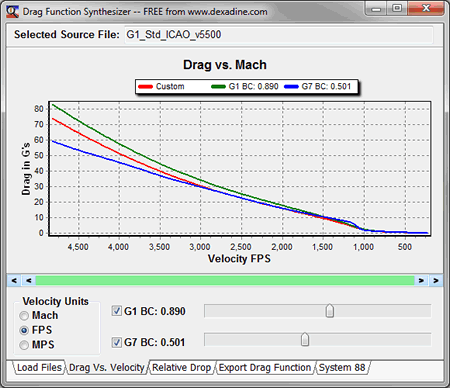Viewport: 450px width, 388px height.
Task: Click the inner left scroll arrow button
Action: (x=29, y=280)
